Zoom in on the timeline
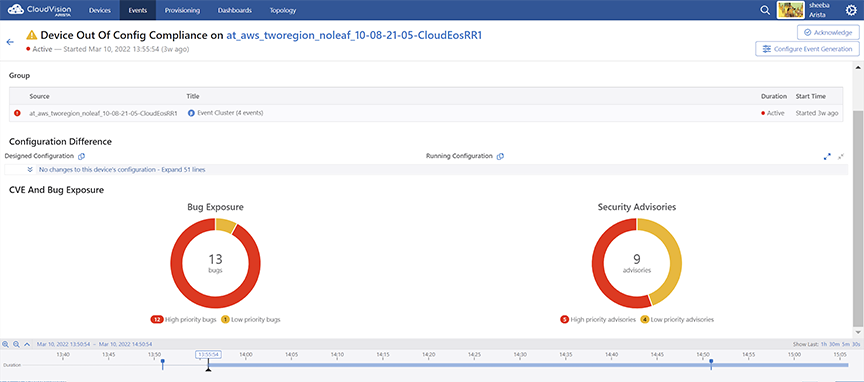 [x=6, y=344]
